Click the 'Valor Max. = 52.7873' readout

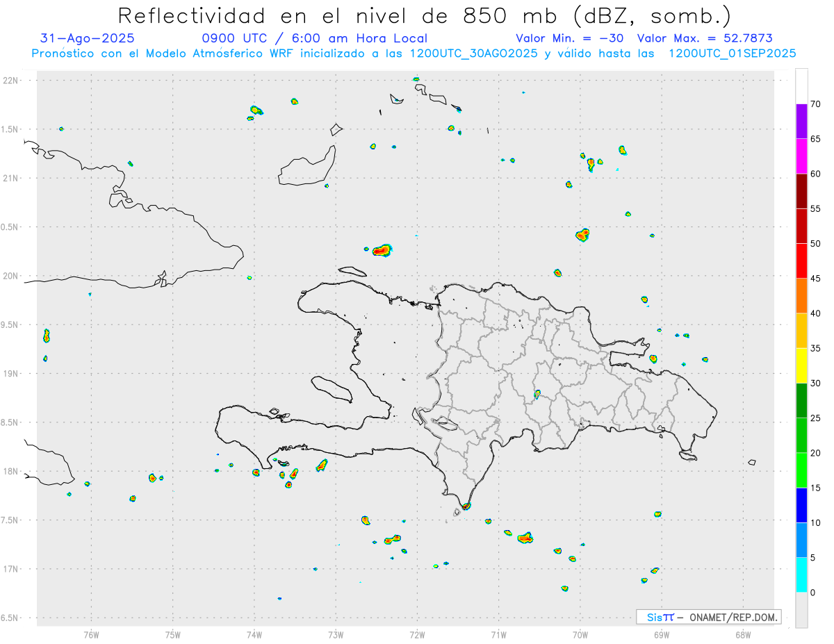pos(705,38)
